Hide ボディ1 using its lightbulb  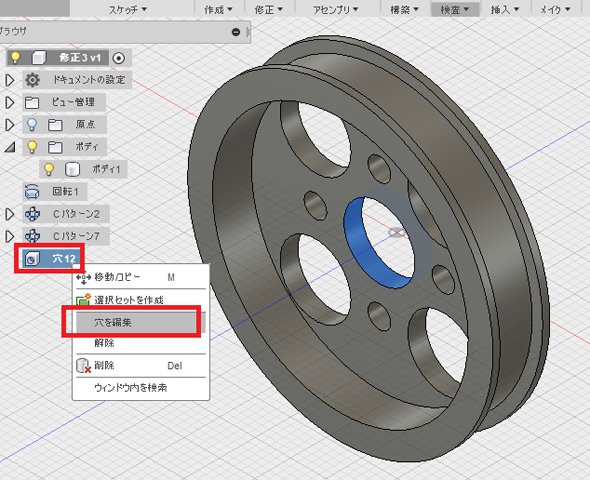tap(49, 169)
